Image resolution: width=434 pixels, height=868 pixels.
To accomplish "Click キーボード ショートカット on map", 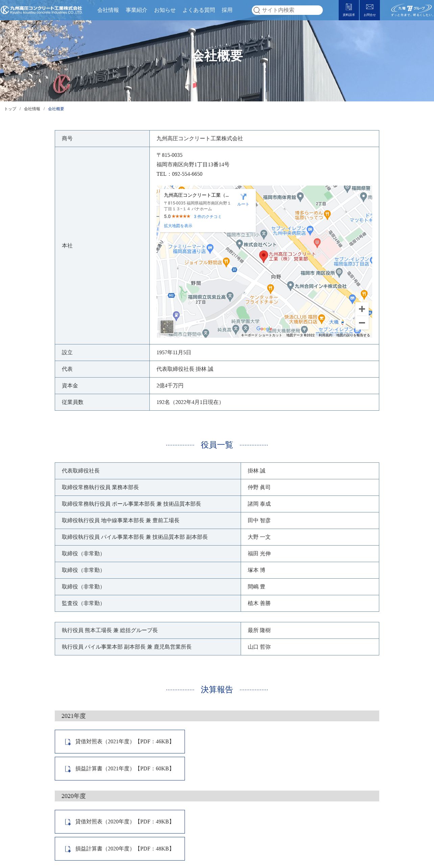I will point(261,335).
